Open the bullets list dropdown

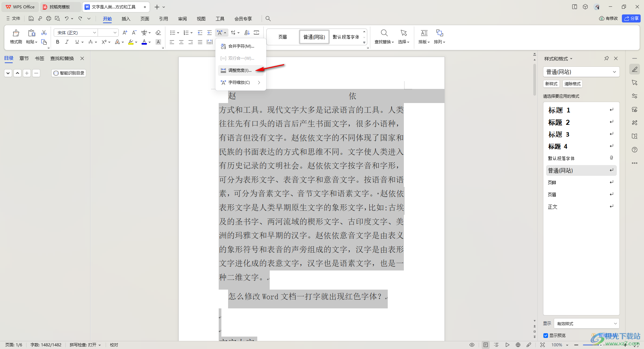point(178,33)
